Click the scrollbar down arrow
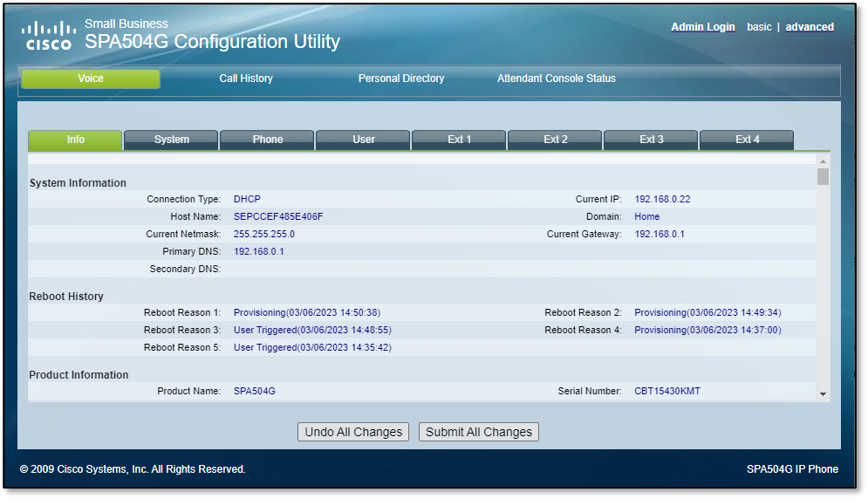This screenshot has width=868, height=499. 824,394
